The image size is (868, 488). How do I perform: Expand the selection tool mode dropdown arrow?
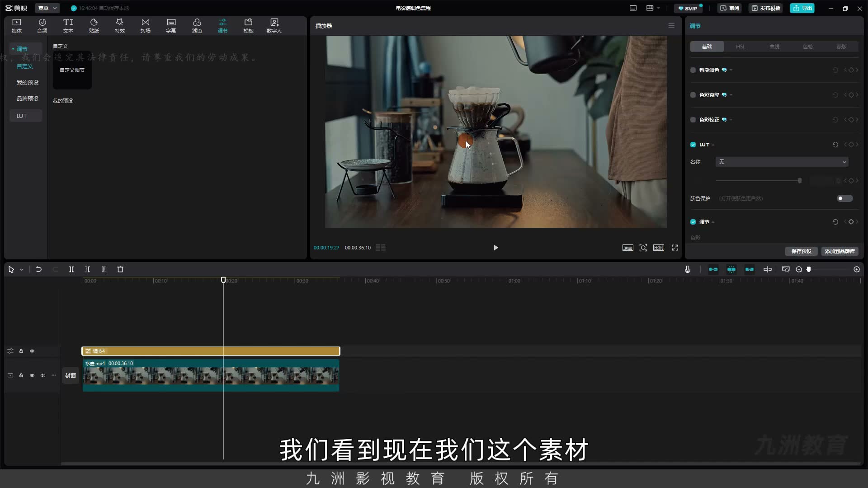click(x=21, y=270)
